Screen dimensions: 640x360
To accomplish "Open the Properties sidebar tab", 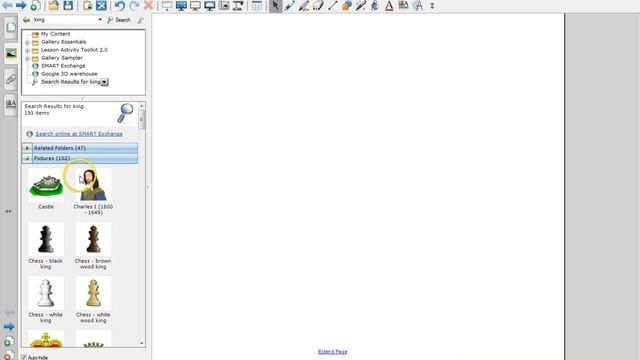I will point(11,104).
